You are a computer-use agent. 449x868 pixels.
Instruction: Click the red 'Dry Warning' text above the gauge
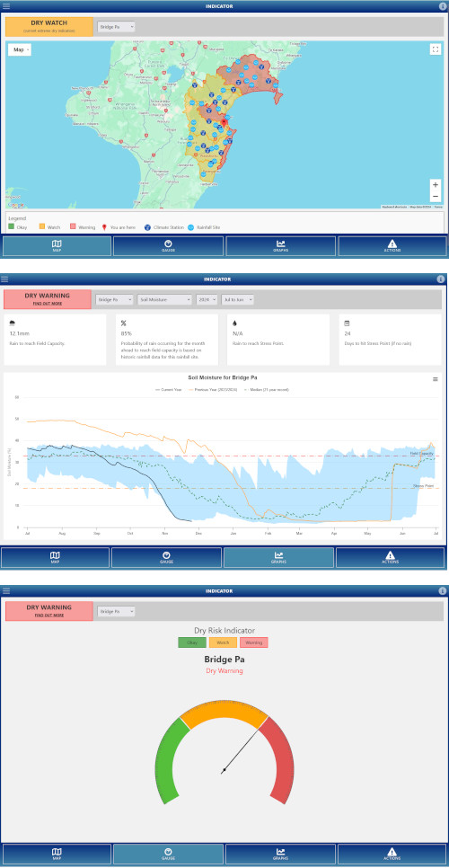[224, 671]
